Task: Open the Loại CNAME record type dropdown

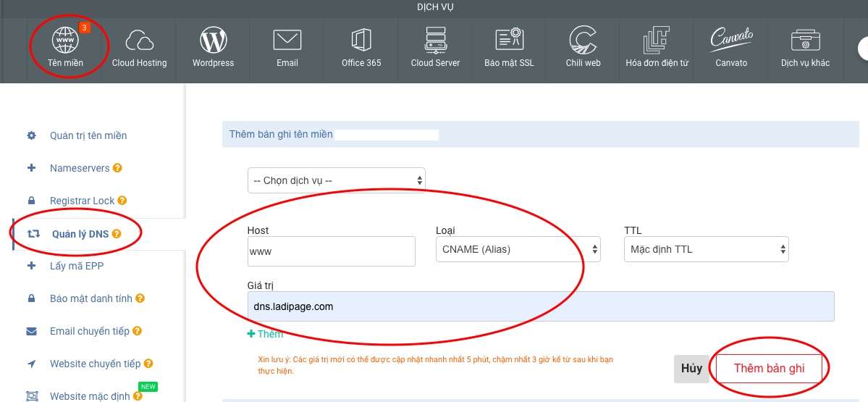Action: pyautogui.click(x=518, y=249)
